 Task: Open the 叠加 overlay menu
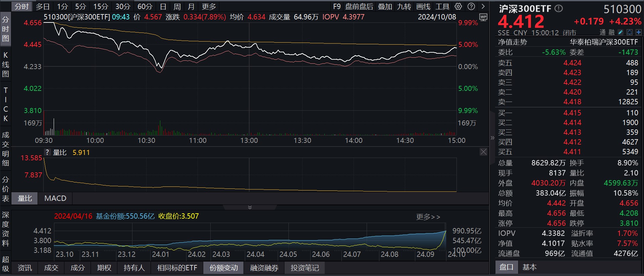pos(385,7)
